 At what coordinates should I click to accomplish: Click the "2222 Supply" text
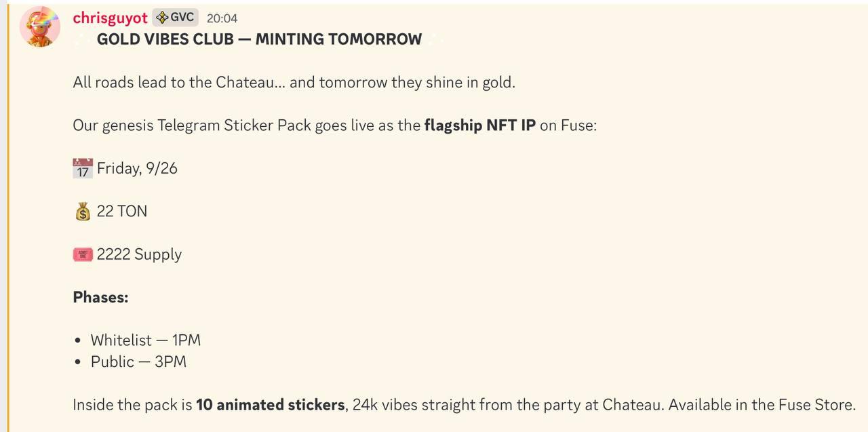(139, 254)
